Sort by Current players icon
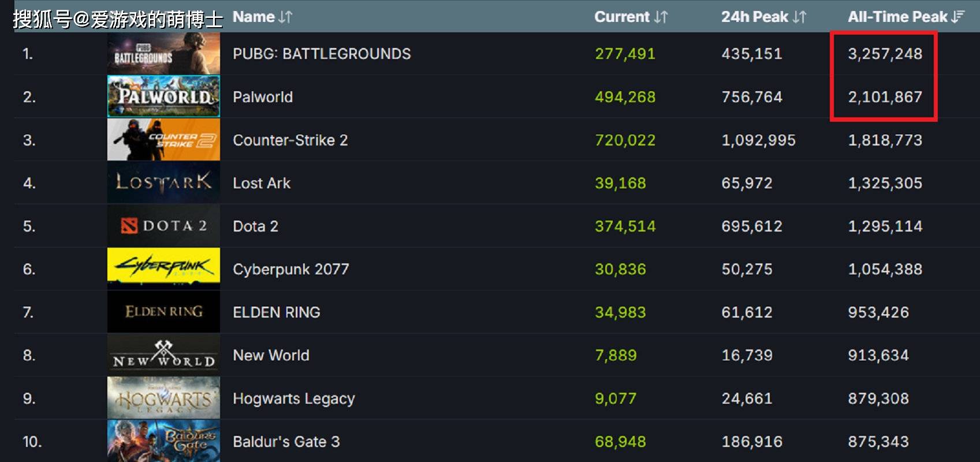 tap(661, 17)
